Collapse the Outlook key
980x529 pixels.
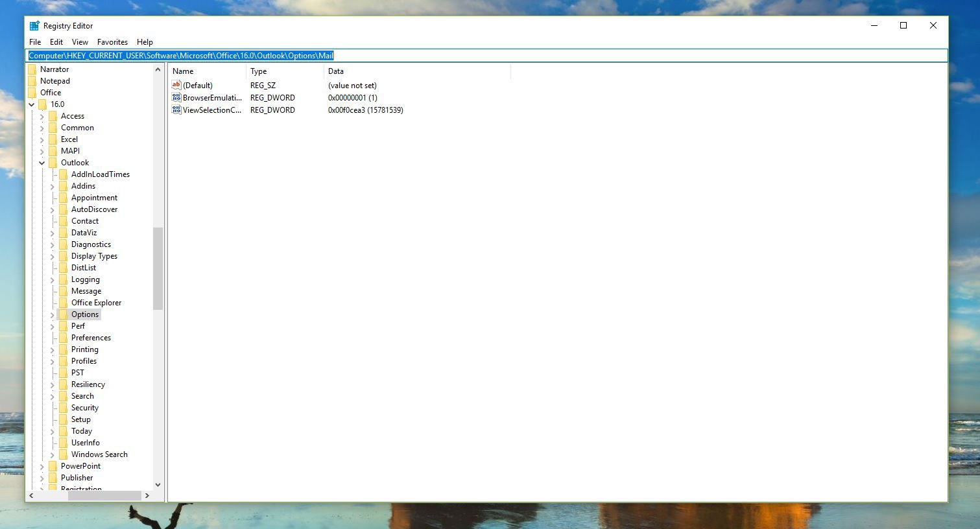(x=42, y=163)
